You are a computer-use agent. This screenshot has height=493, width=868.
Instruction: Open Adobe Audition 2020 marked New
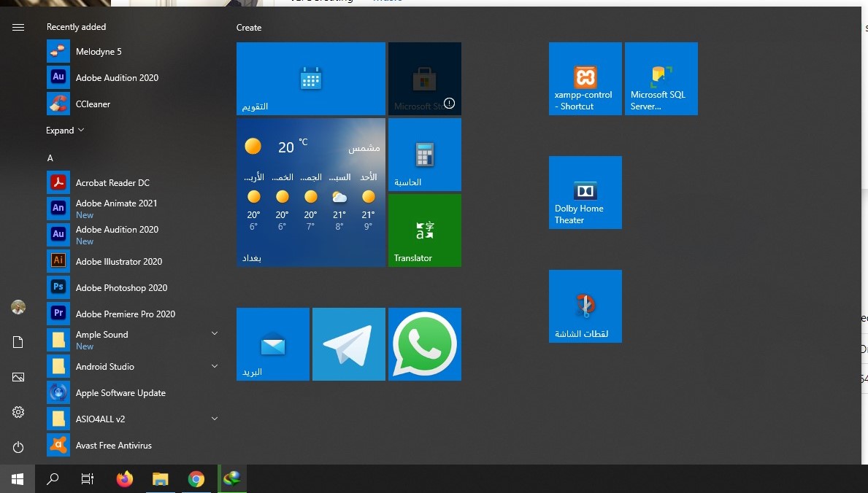(133, 235)
